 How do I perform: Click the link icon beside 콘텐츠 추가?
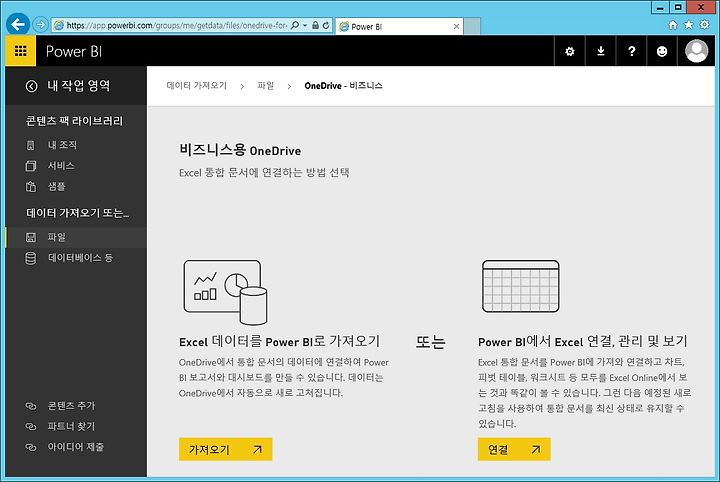[31, 406]
